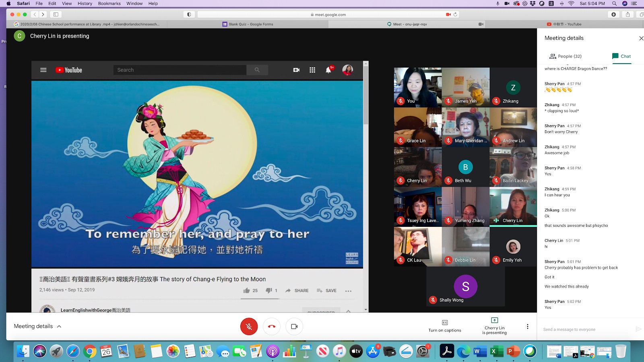The image size is (644, 362).
Task: Switch to the Chat tab
Action: [x=621, y=56]
